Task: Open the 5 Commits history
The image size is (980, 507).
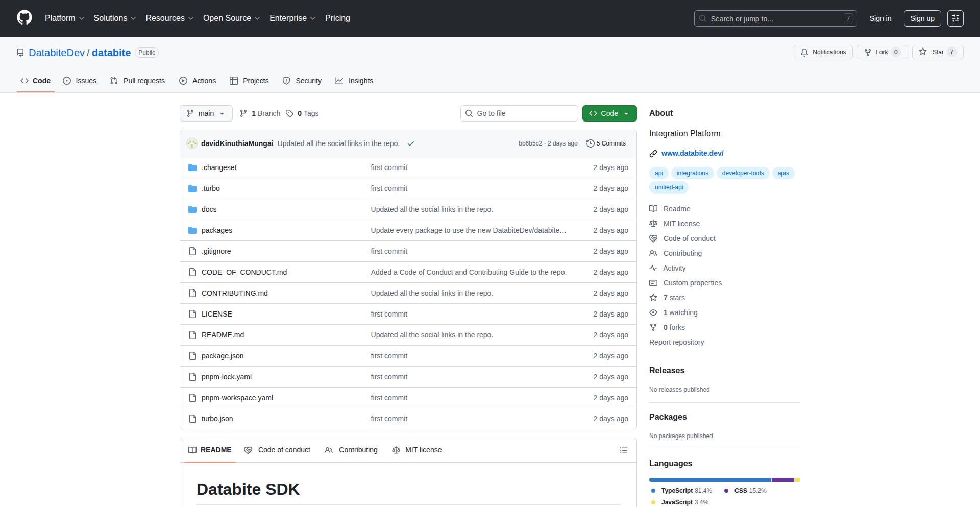Action: 606,143
